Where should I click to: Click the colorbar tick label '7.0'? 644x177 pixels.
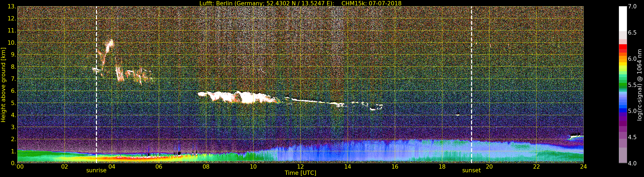[632, 6]
